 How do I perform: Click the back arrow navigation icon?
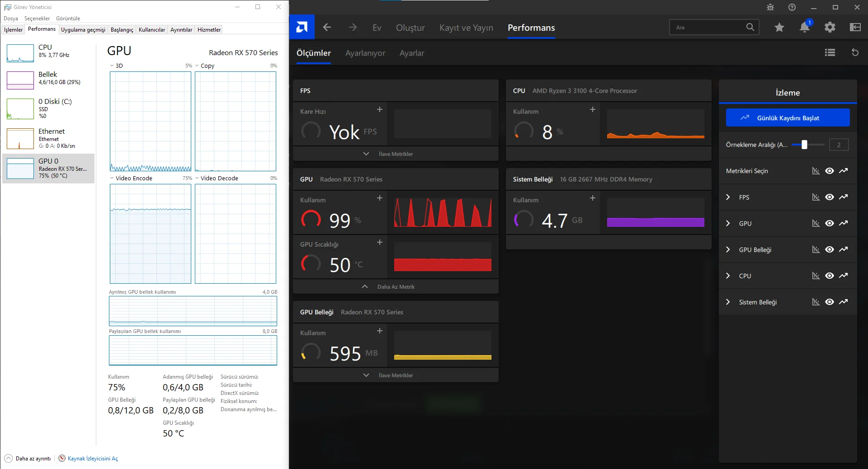(x=327, y=27)
